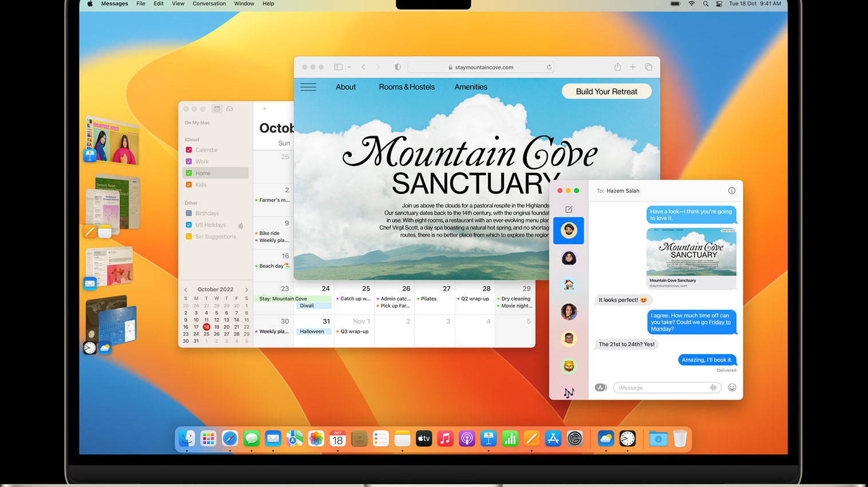
Task: Click the Build Your Retreat button
Action: [x=606, y=92]
